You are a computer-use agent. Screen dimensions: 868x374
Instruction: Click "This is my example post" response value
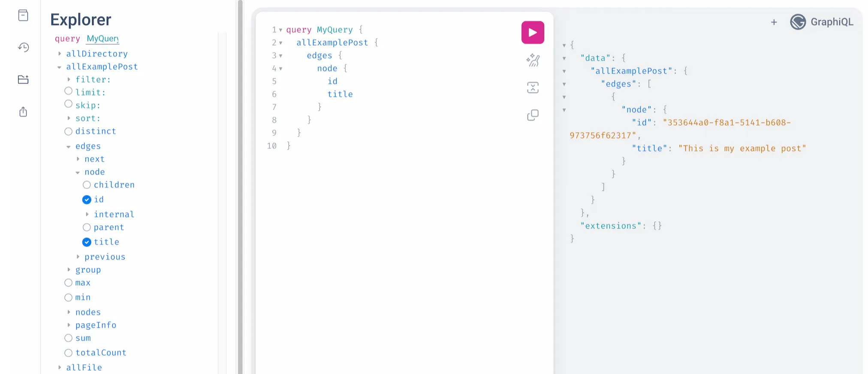[742, 148]
